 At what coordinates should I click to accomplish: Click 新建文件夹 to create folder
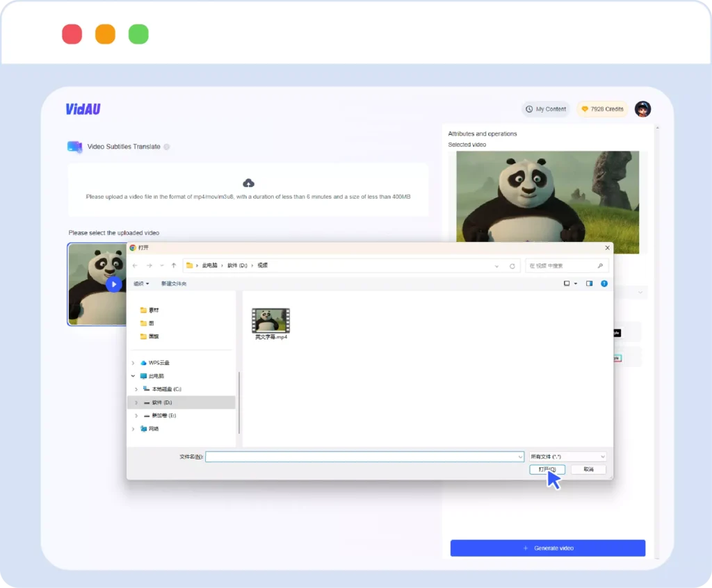pos(173,284)
